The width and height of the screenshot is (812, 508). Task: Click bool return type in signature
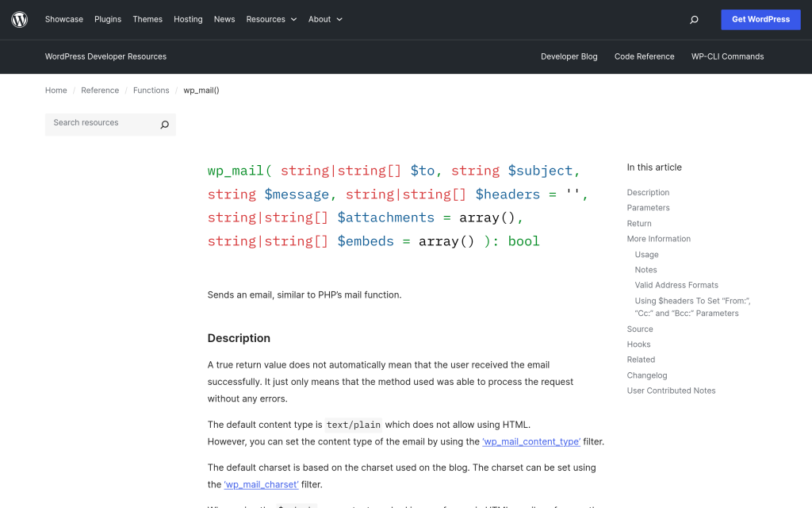point(523,241)
